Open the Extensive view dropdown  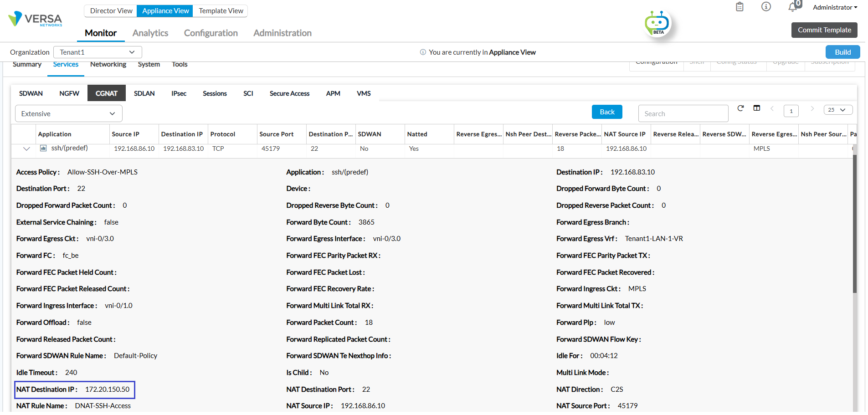click(69, 114)
